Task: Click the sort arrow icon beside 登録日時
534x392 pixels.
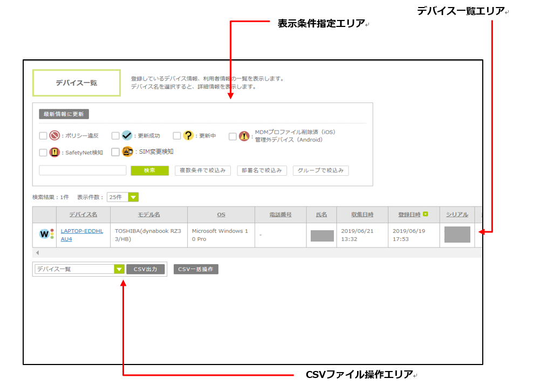Action: tap(426, 215)
